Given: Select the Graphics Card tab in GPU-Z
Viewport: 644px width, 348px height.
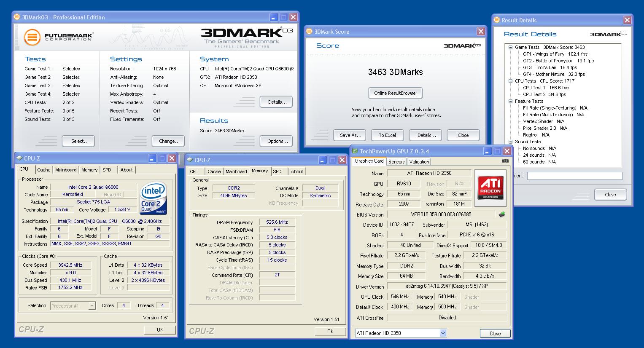Looking at the screenshot, I should 369,161.
